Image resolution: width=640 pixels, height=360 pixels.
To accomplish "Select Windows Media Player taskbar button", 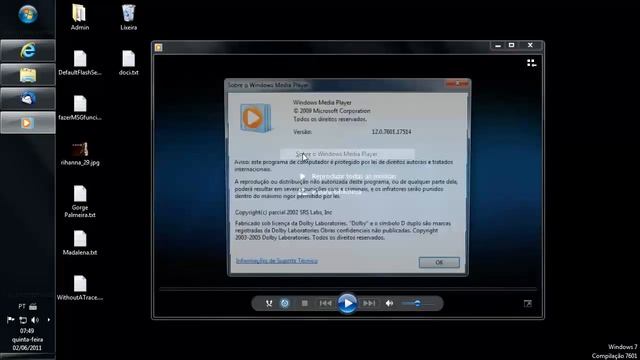I will pyautogui.click(x=28, y=122).
